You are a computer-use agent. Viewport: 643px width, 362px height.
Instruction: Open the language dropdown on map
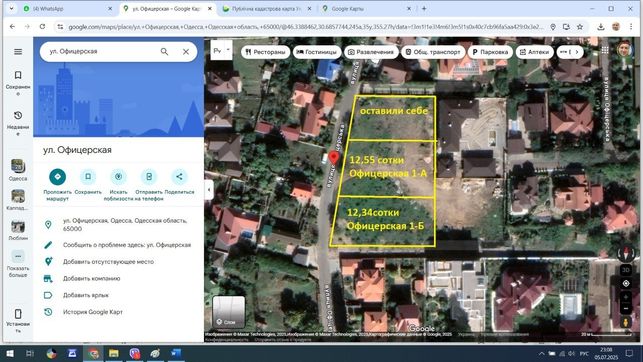[221, 50]
